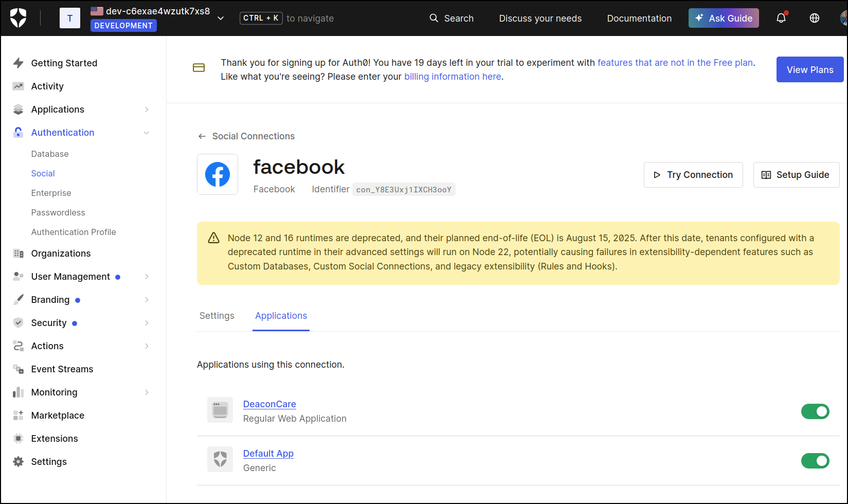Toggle connection for Default App
This screenshot has width=848, height=504.
815,461
